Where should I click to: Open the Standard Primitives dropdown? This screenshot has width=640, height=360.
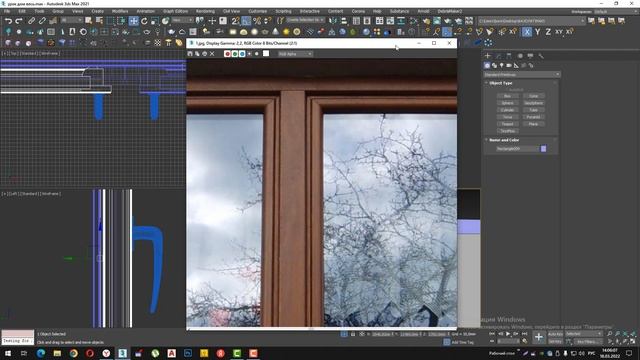click(522, 75)
